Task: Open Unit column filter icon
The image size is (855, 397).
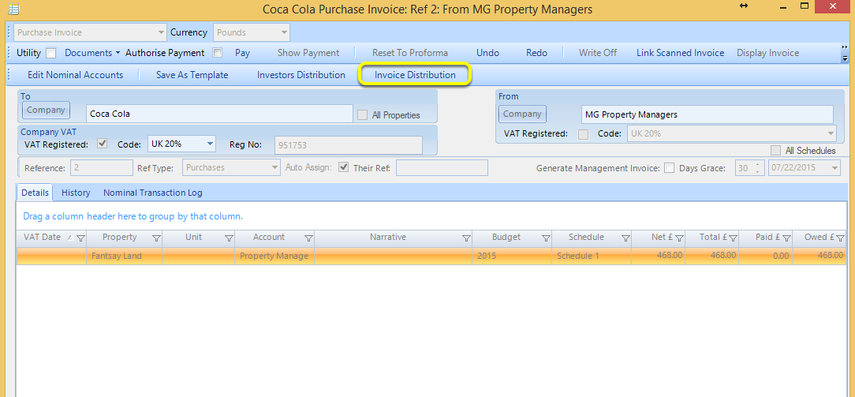Action: click(229, 238)
